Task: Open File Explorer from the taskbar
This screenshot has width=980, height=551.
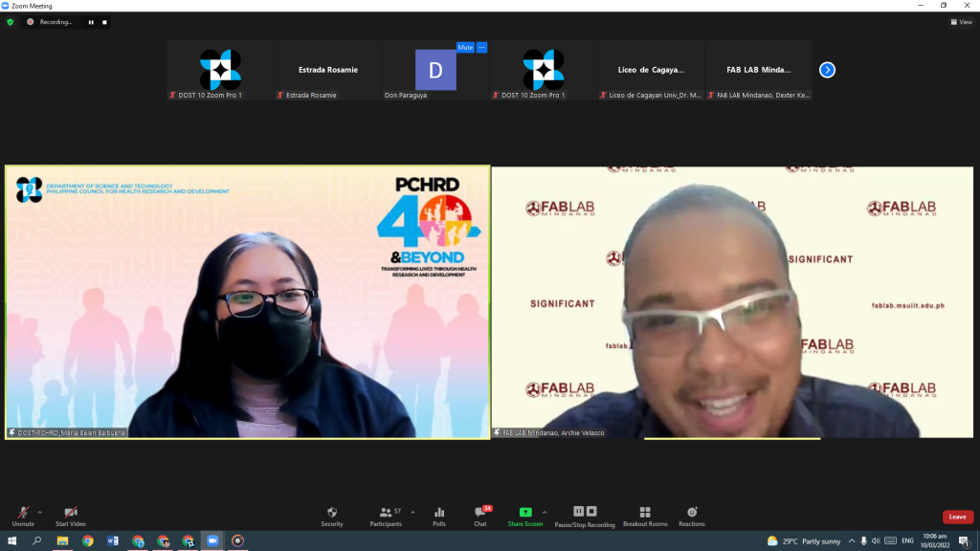Action: 62,541
